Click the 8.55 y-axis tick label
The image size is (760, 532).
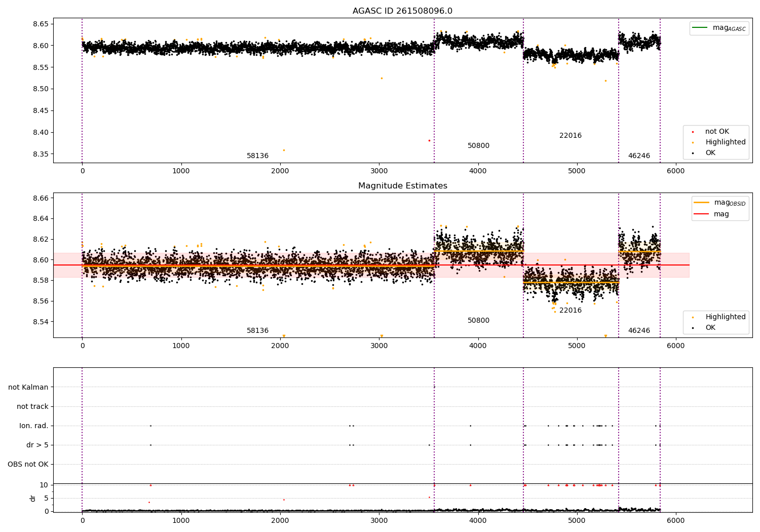[x=41, y=67]
